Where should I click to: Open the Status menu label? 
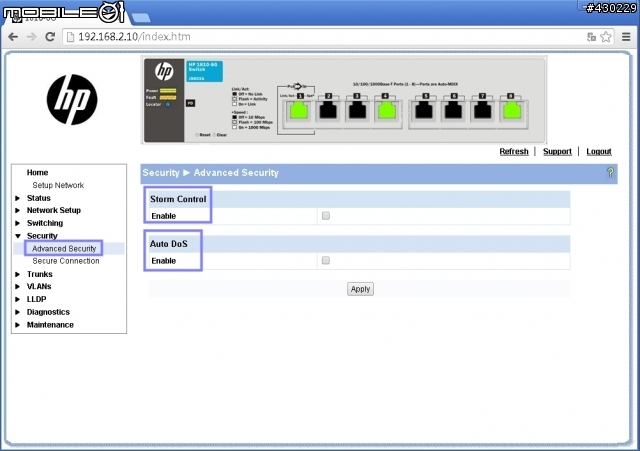39,198
